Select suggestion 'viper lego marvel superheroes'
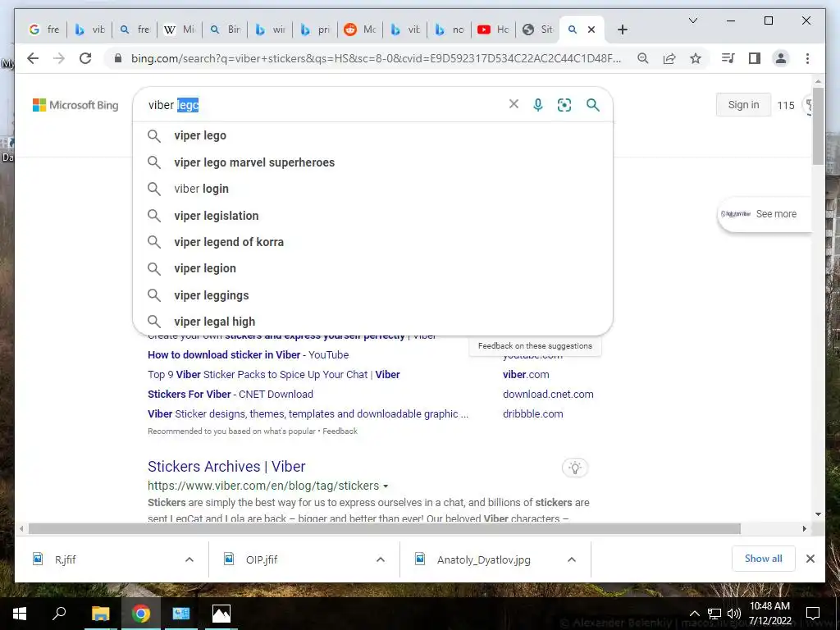This screenshot has width=840, height=630. point(372,162)
